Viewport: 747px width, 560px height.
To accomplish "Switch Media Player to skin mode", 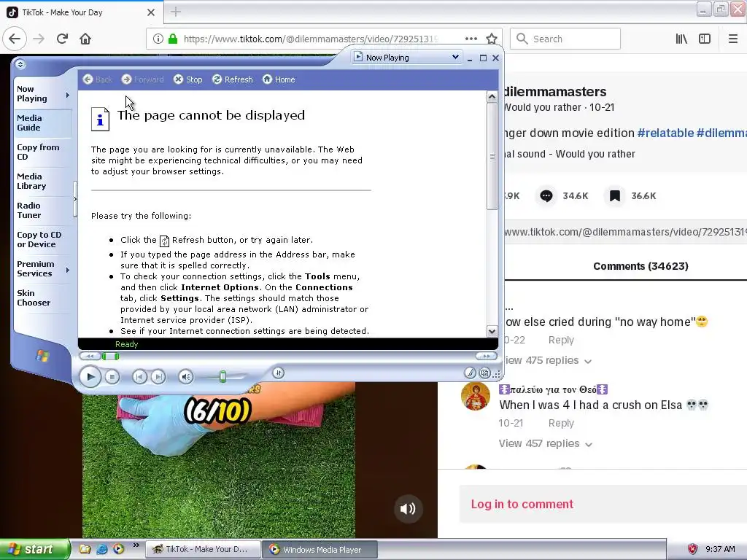I will pos(485,373).
